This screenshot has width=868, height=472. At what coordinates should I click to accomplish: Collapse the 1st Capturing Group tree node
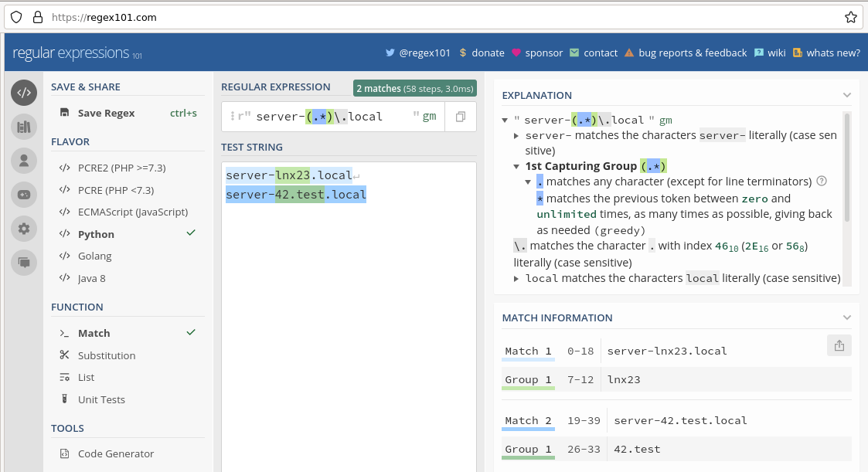click(x=517, y=166)
